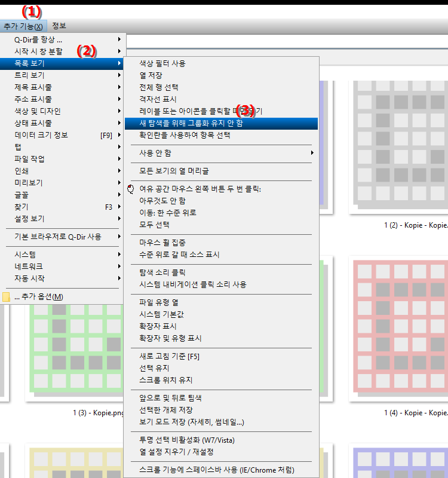Viewport: 448px width, 478px height.
Task: Toggle 앞으로 및 뒤로 탐색 option
Action: click(221, 398)
